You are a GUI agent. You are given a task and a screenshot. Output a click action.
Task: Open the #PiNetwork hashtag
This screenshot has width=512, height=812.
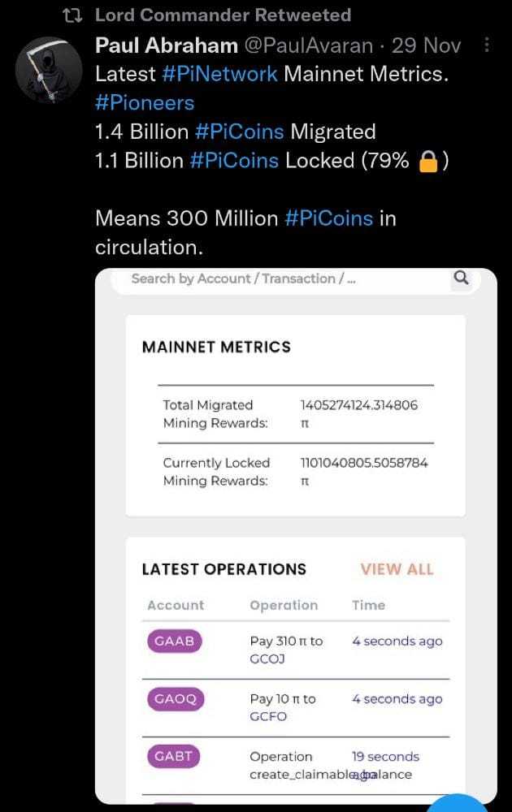[x=219, y=74]
